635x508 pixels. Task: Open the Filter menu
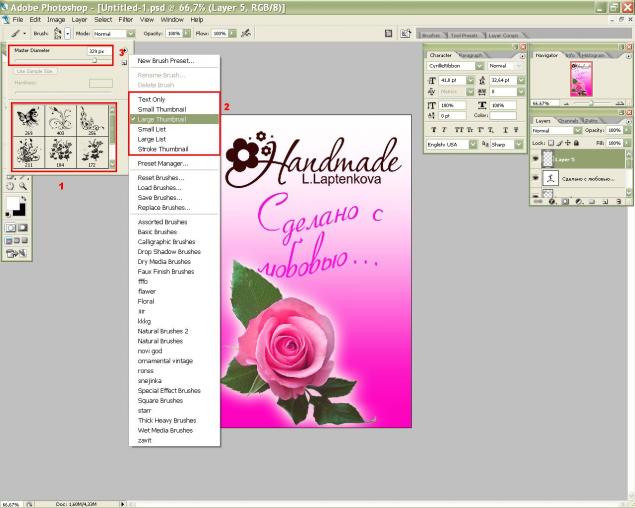click(125, 19)
